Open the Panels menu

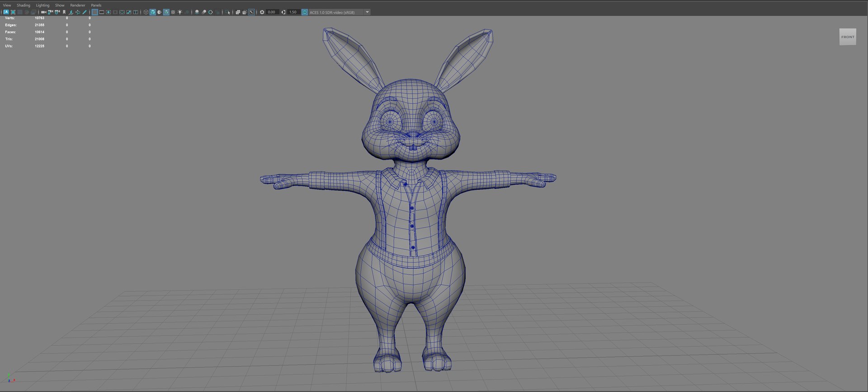96,5
